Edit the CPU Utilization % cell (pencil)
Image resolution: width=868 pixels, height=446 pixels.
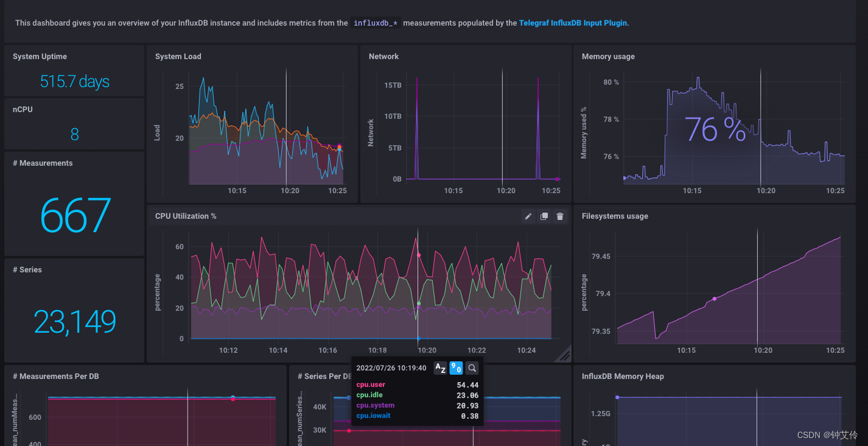point(528,216)
